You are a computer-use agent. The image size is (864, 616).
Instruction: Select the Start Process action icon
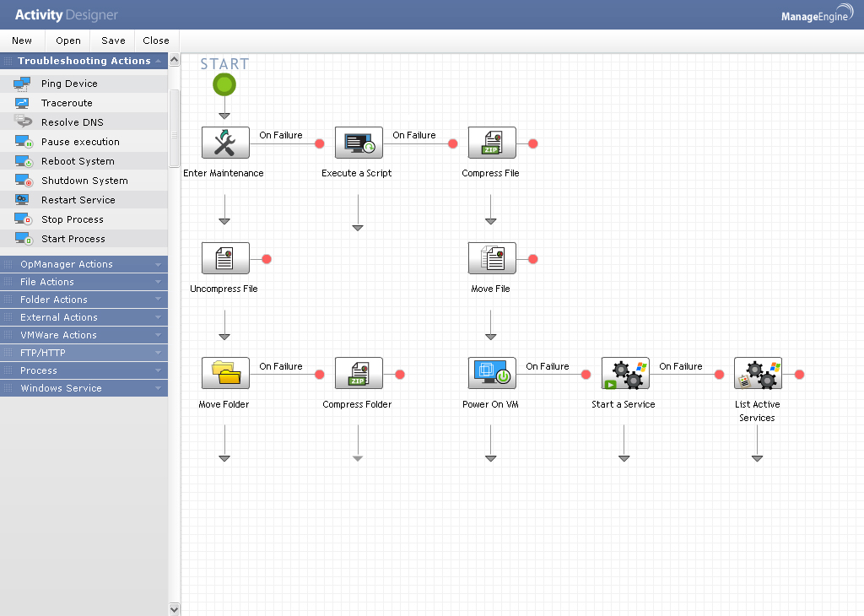24,239
